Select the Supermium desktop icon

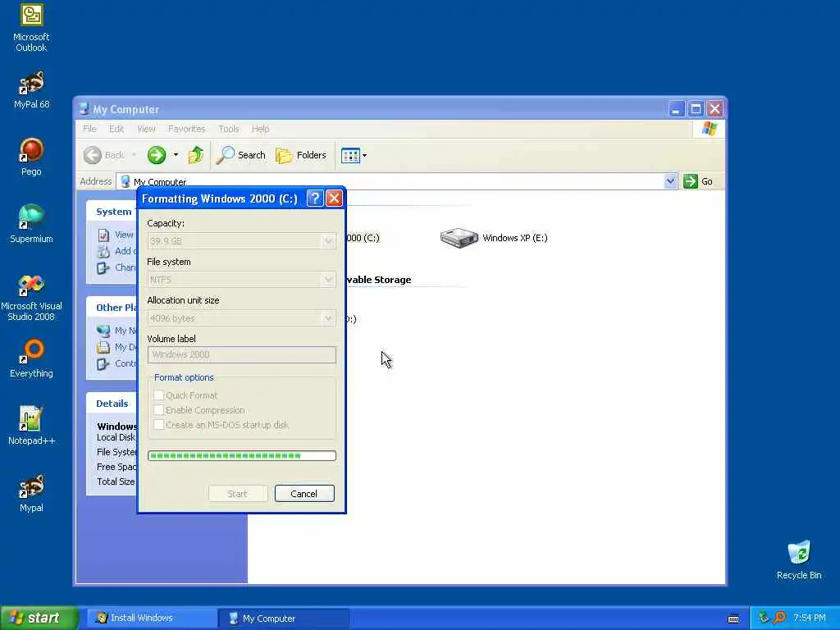click(x=31, y=225)
